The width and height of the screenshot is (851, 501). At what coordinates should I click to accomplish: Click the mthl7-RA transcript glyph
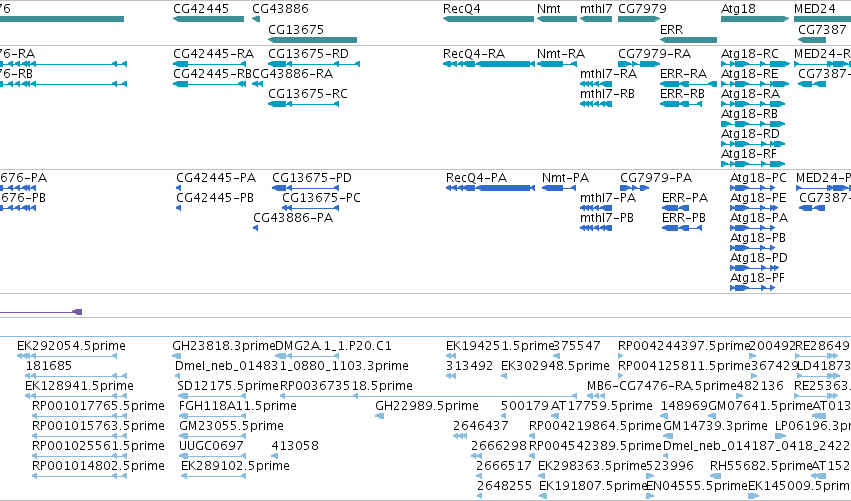pos(596,84)
